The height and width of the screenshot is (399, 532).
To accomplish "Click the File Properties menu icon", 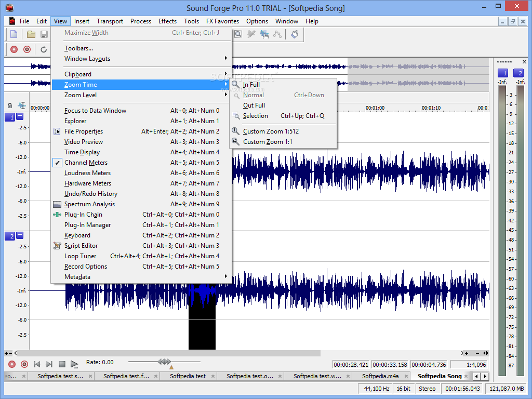I will [x=57, y=131].
